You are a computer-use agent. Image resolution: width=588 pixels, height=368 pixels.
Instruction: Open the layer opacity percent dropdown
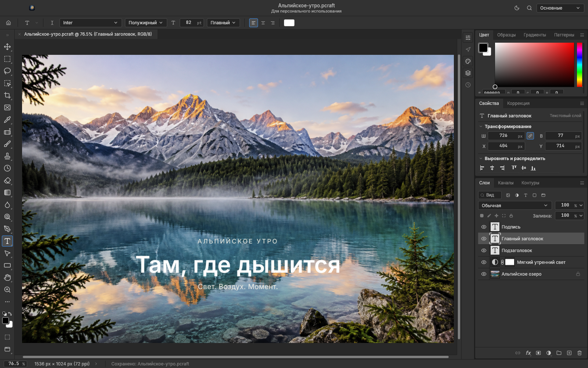[x=581, y=205]
